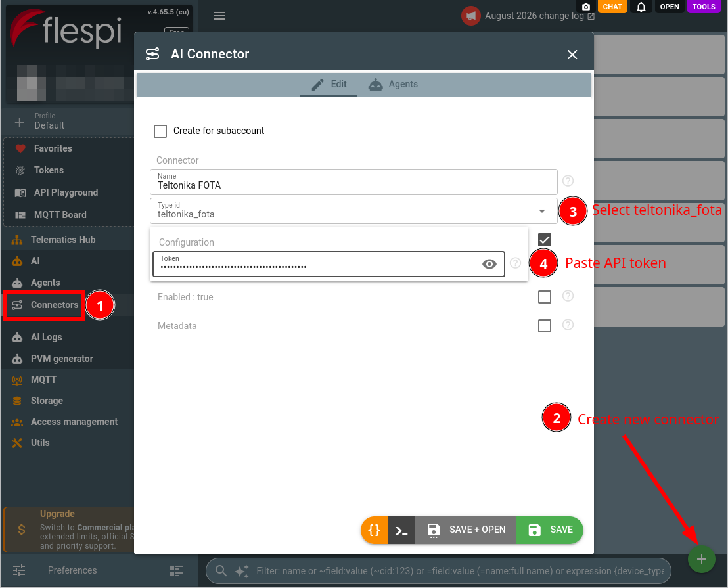Toggle the sidebar list view icon

tap(177, 570)
